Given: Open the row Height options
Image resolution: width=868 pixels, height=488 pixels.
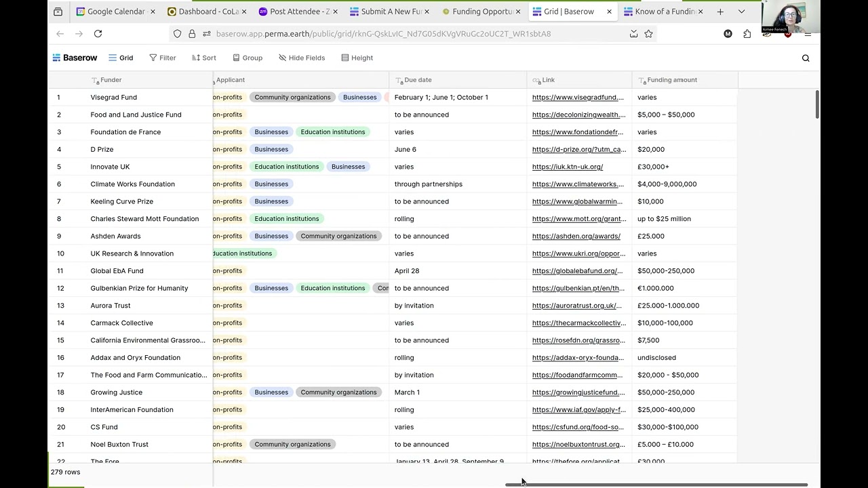Looking at the screenshot, I should 357,58.
